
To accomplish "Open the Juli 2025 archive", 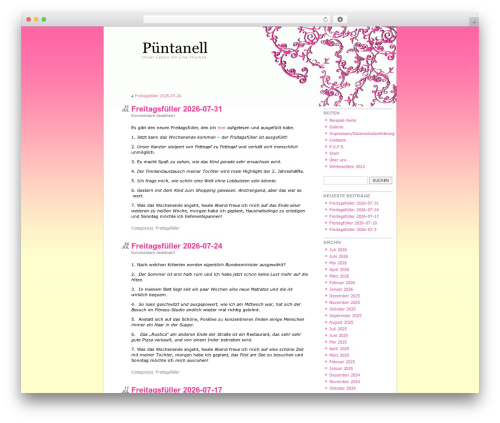I will tap(338, 329).
